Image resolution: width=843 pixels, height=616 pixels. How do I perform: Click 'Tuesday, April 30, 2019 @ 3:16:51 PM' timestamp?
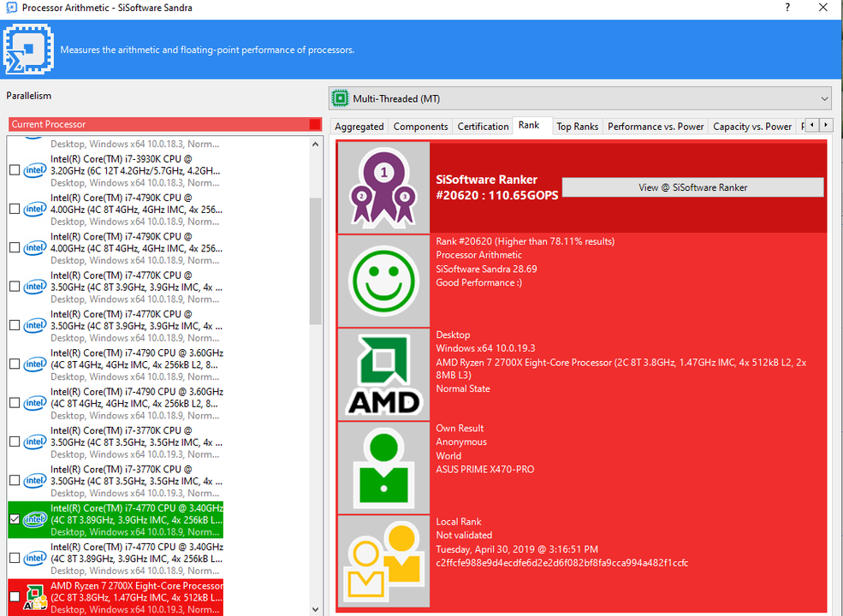(x=517, y=549)
